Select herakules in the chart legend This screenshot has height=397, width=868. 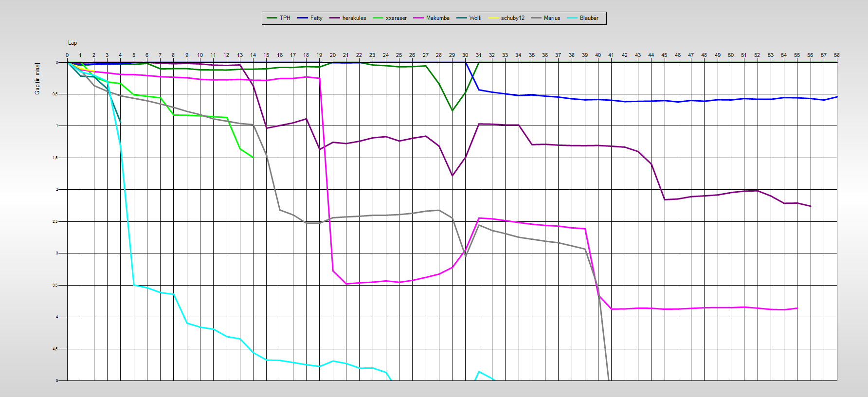click(x=354, y=18)
